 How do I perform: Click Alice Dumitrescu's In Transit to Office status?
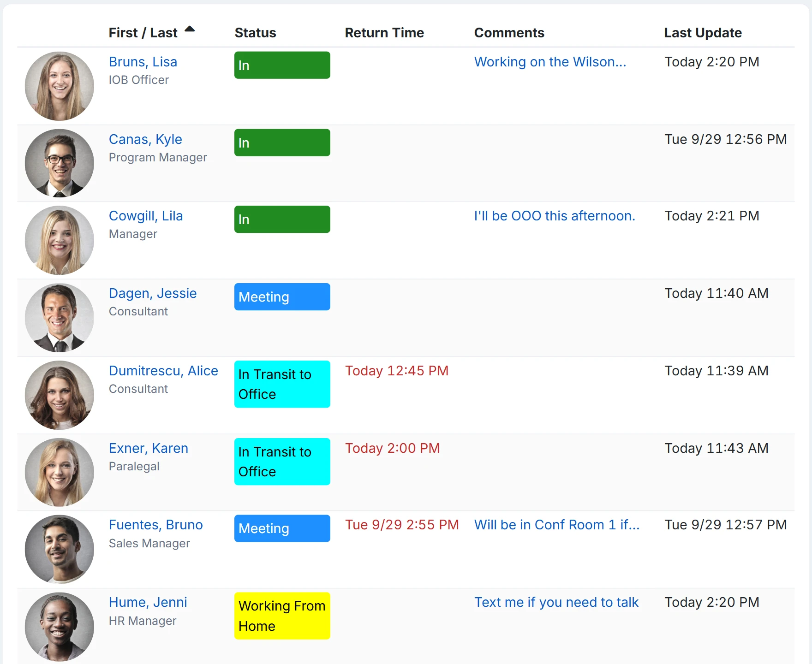click(282, 384)
